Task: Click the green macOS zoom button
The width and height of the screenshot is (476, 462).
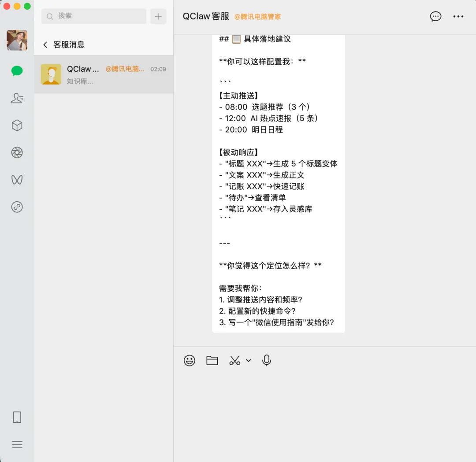Action: tap(27, 6)
